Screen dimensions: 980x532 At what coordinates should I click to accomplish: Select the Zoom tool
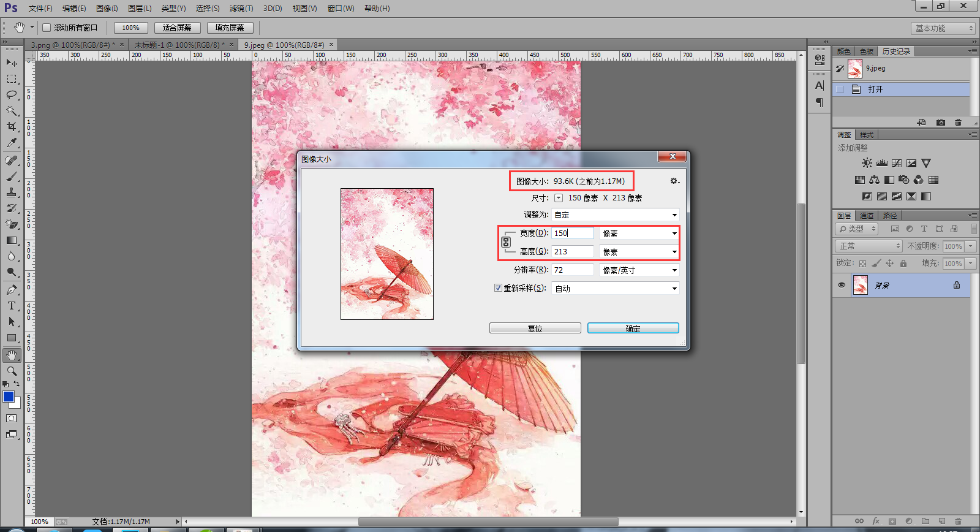(x=12, y=371)
